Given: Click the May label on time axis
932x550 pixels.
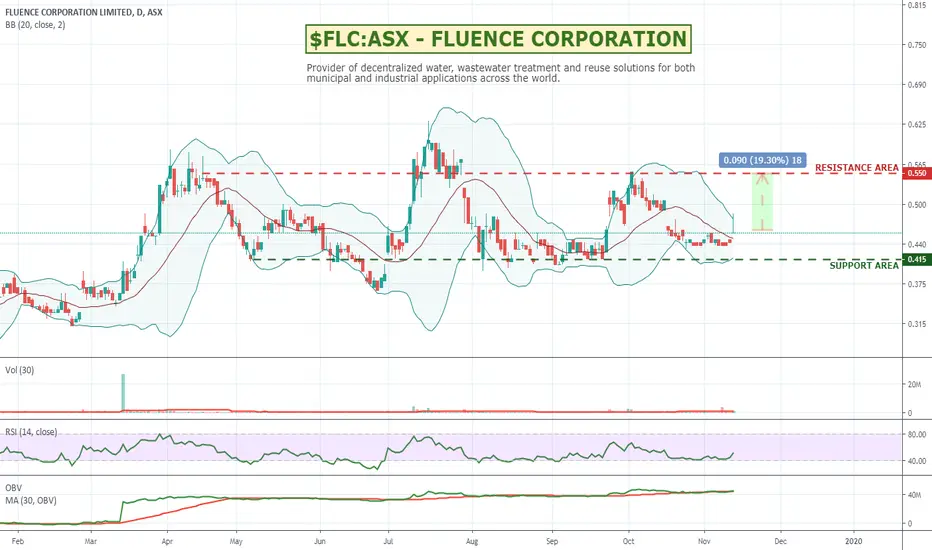Looking at the screenshot, I should [236, 541].
